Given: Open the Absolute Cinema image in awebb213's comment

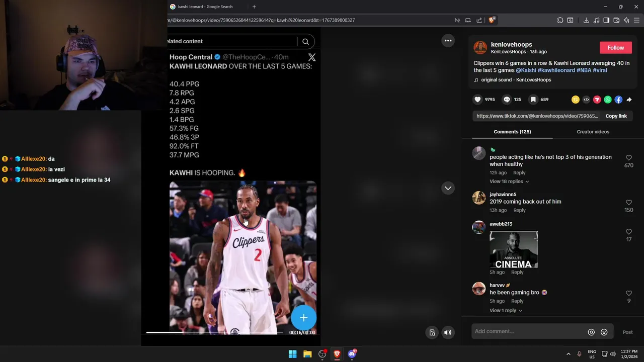Looking at the screenshot, I should 514,249.
